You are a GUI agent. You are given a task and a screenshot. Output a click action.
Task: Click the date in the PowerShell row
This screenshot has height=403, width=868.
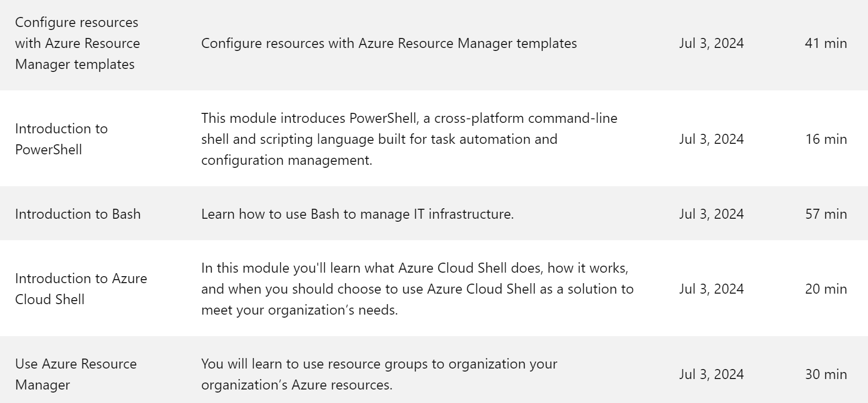click(x=711, y=139)
